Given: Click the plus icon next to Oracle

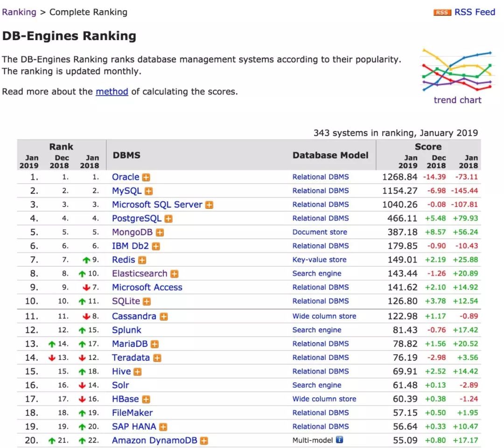Looking at the screenshot, I should pos(146,178).
